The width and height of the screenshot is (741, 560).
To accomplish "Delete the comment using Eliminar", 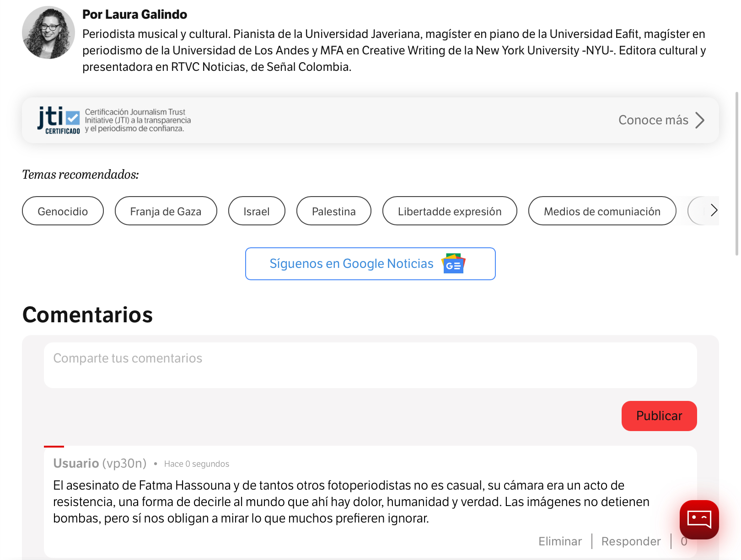I will [560, 541].
